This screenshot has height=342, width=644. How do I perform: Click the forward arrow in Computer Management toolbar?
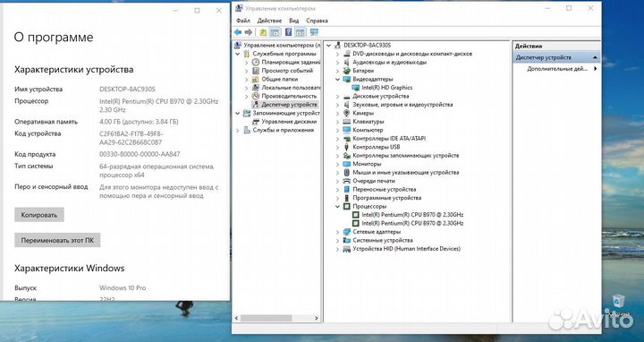249,32
